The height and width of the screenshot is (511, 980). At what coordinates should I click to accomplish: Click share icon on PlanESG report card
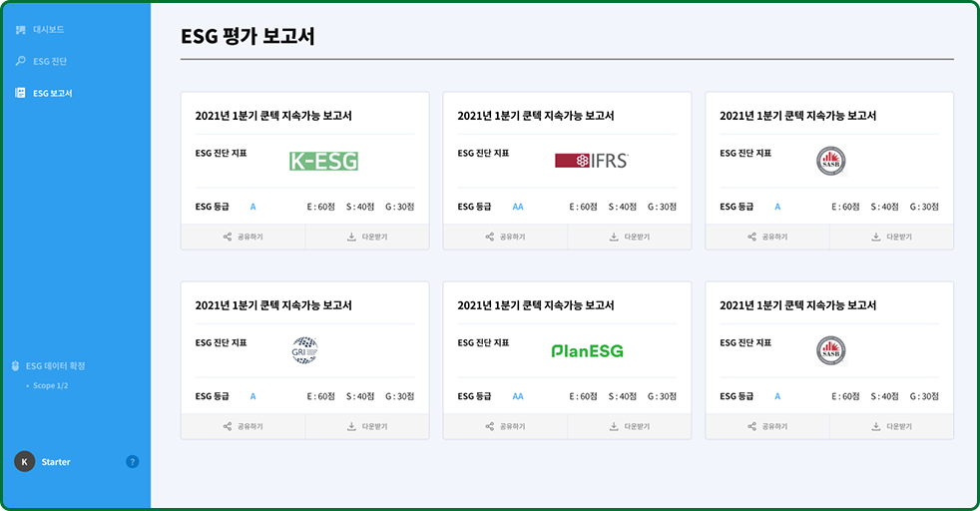[490, 427]
